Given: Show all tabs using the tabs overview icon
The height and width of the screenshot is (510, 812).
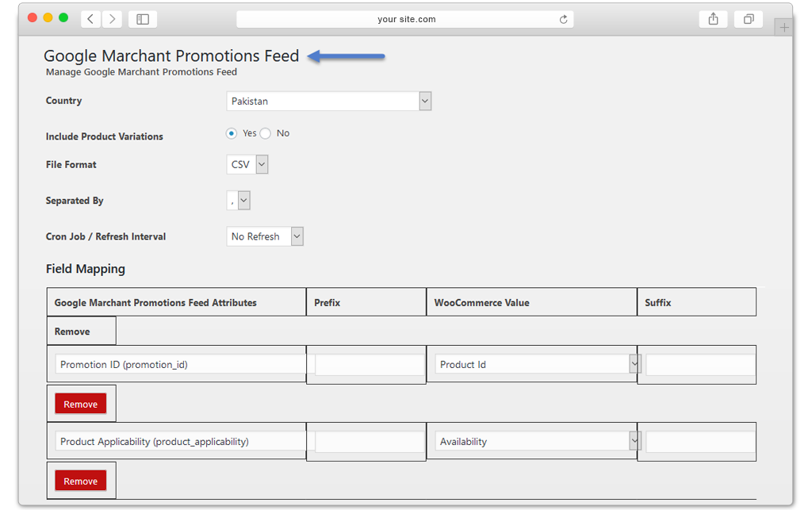Looking at the screenshot, I should (x=749, y=19).
